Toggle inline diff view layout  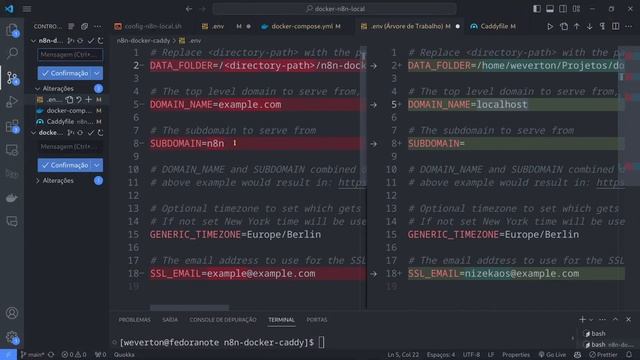tap(616, 27)
